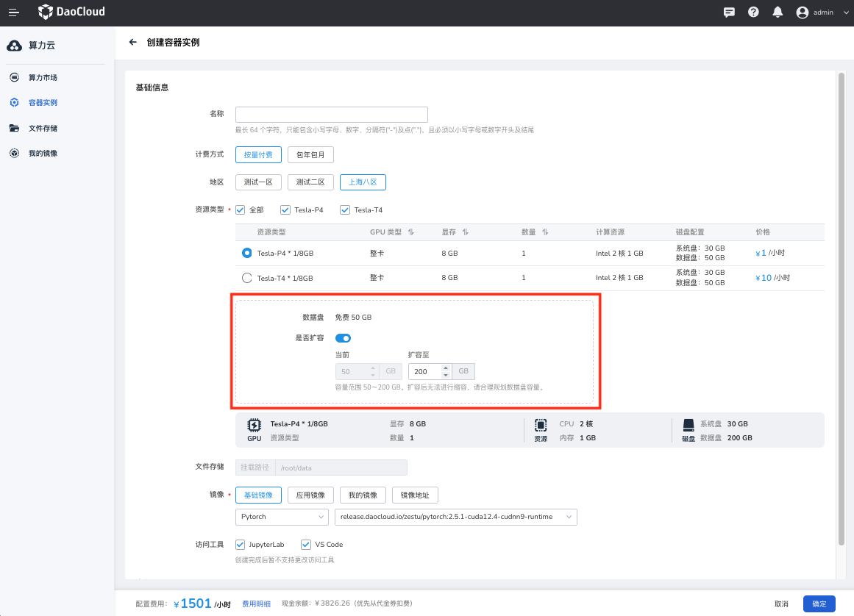This screenshot has height=616, width=854.
Task: Click the hamburger menu icon
Action: click(x=14, y=12)
